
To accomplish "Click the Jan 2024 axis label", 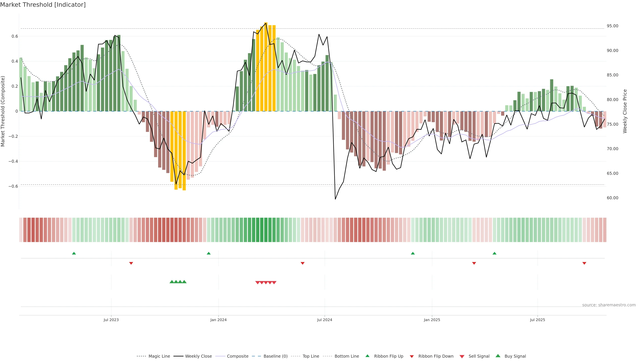I will [218, 320].
